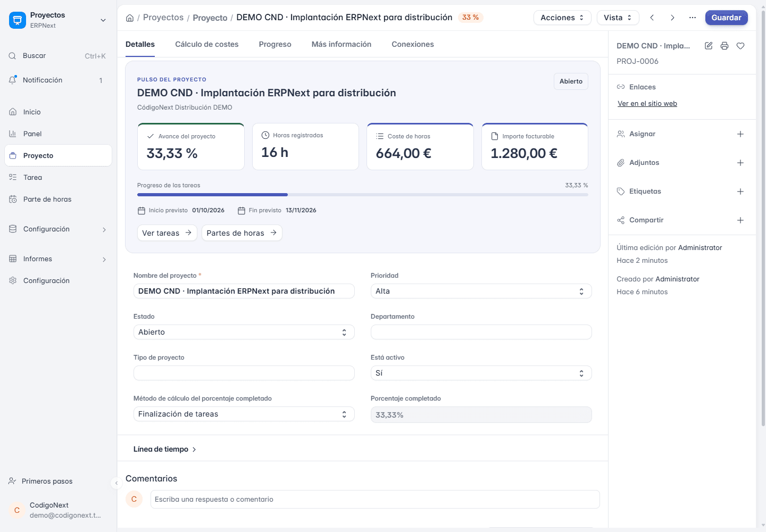The height and width of the screenshot is (532, 766).
Task: Add an attachment with the plus icon
Action: pyautogui.click(x=740, y=163)
